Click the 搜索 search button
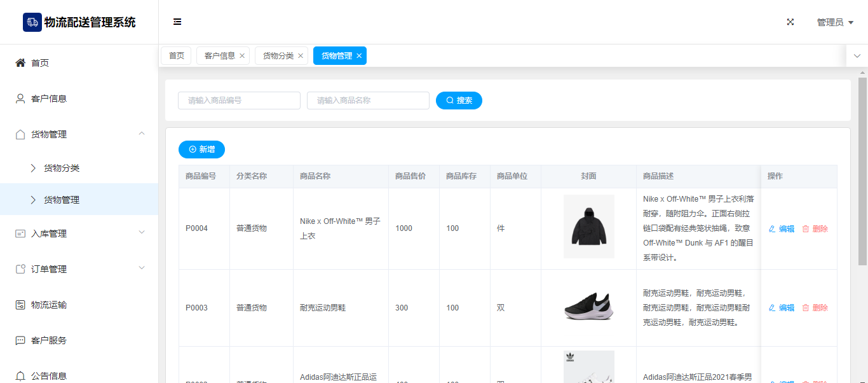 tap(459, 101)
